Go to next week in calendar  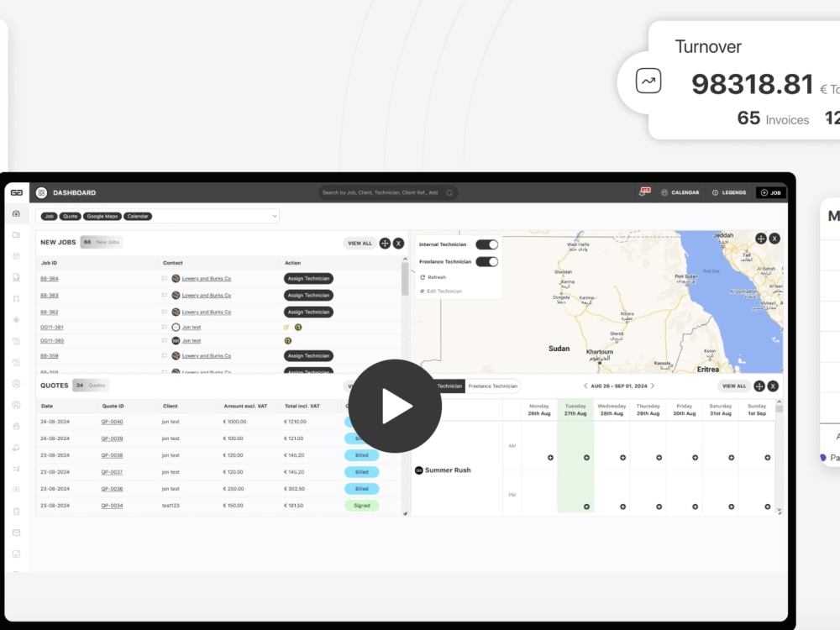(653, 386)
